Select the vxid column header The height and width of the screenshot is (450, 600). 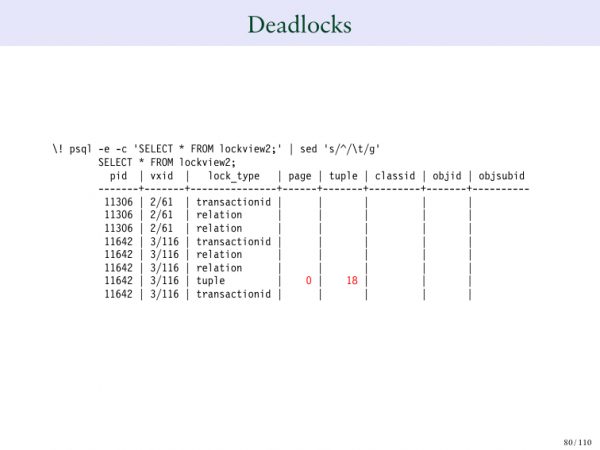(162, 175)
